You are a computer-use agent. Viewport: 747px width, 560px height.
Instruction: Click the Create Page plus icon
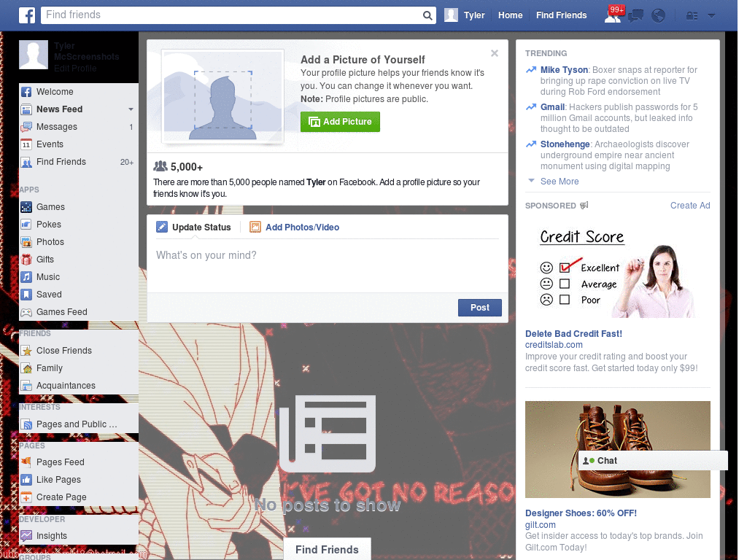[x=26, y=497]
